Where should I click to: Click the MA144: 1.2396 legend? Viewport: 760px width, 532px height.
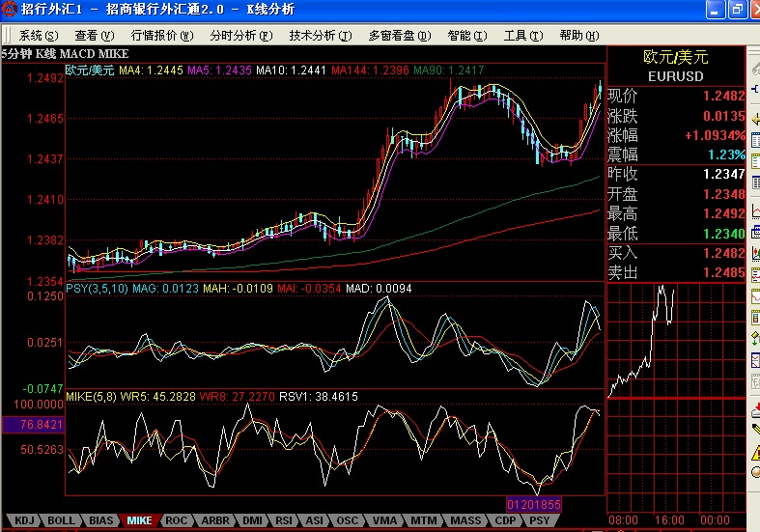click(x=370, y=70)
